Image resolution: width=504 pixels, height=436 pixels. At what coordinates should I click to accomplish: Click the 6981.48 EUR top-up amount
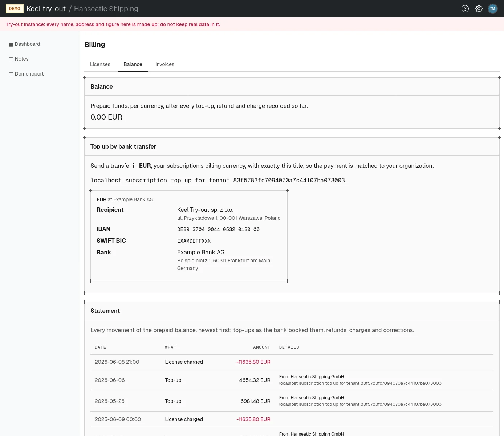tap(255, 401)
